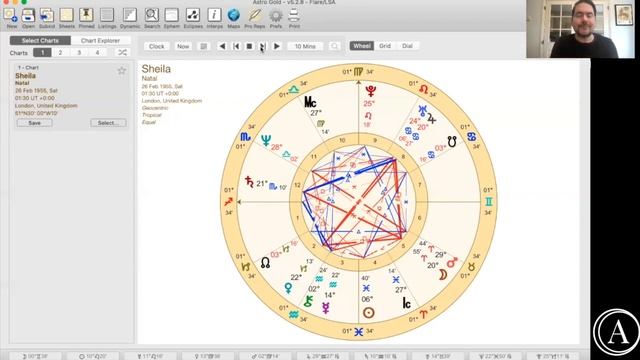
Task: Switch to Select Charts tab
Action: click(40, 40)
